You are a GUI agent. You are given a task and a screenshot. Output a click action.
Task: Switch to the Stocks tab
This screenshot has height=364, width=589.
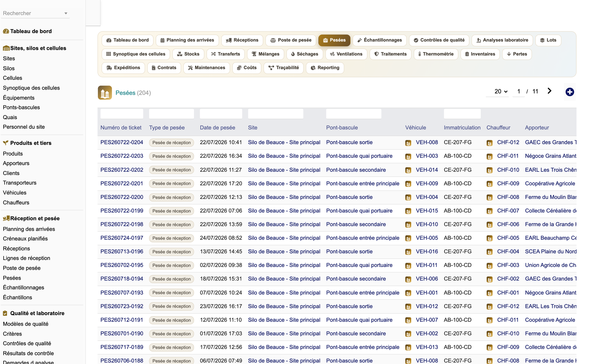(188, 54)
